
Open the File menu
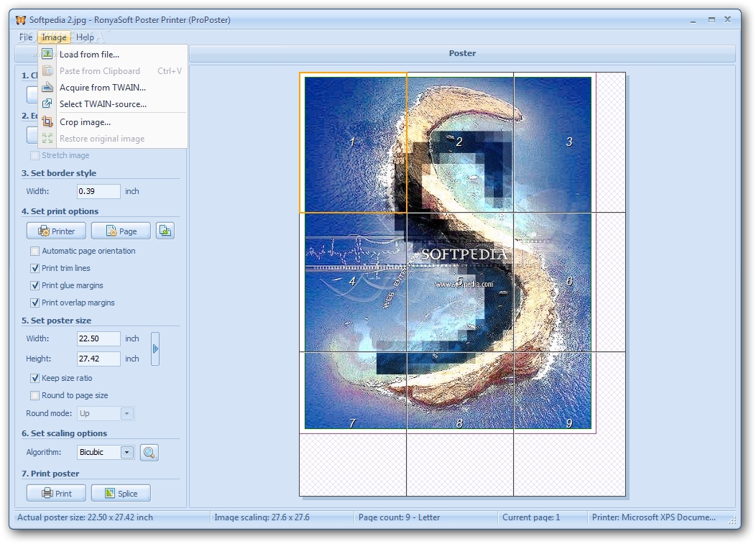click(x=26, y=37)
